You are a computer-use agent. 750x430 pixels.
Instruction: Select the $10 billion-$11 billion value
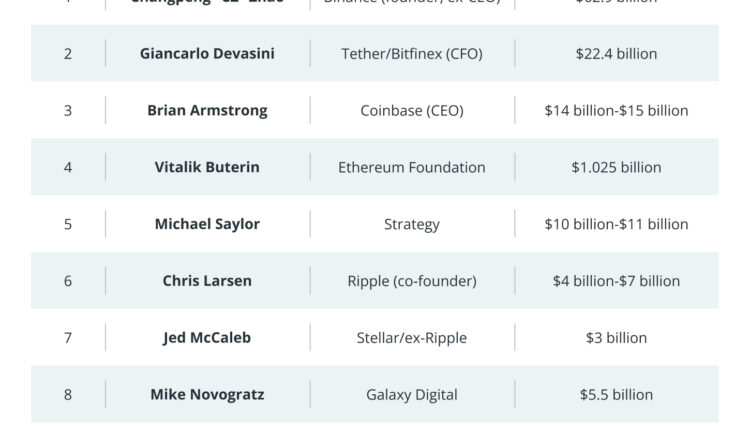click(616, 224)
